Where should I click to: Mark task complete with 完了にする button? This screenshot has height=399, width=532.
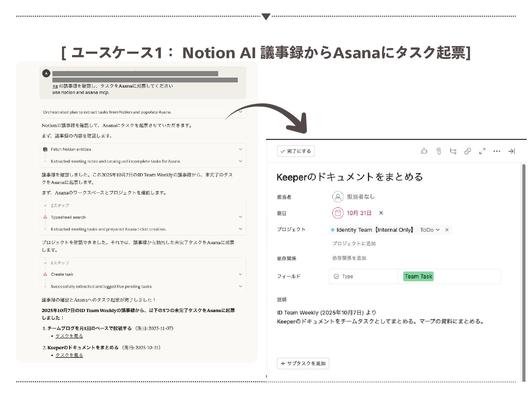[296, 151]
